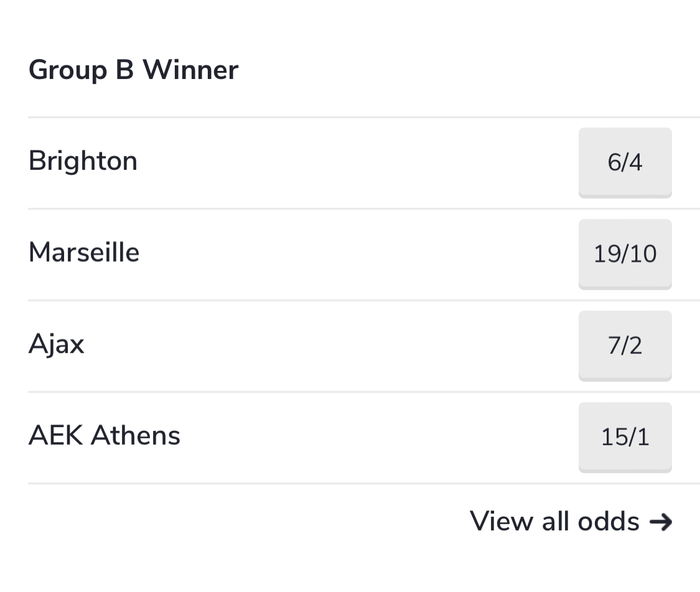Click the Brighton team name
700x592 pixels.
pos(83,160)
